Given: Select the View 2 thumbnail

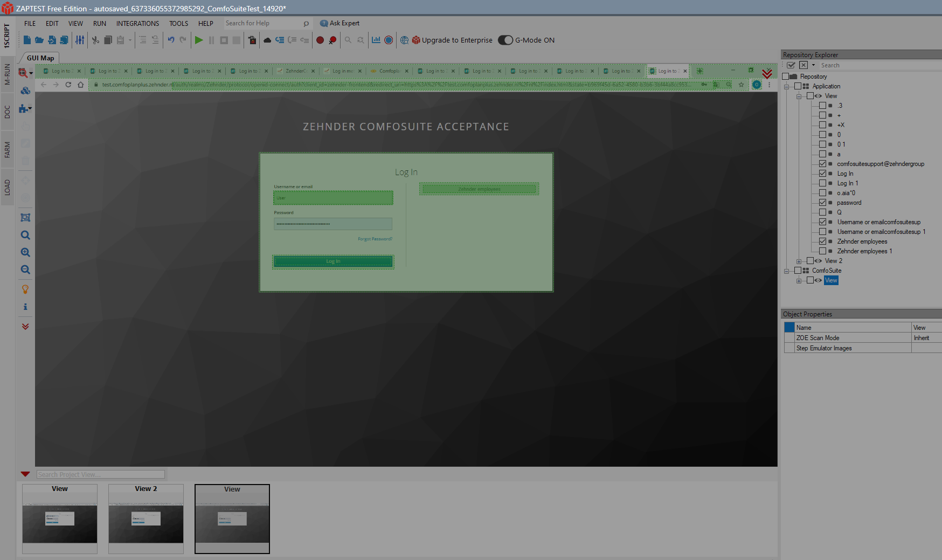Looking at the screenshot, I should [146, 519].
